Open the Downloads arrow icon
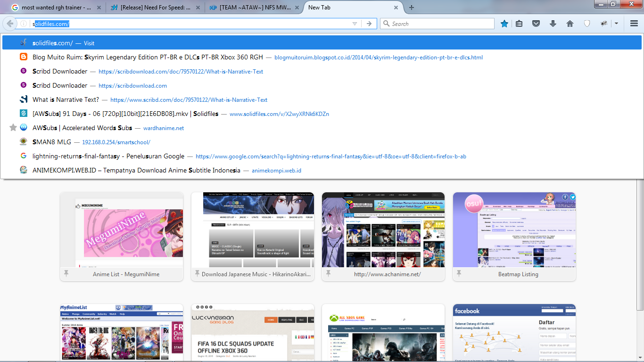This screenshot has width=644, height=362. pos(553,24)
